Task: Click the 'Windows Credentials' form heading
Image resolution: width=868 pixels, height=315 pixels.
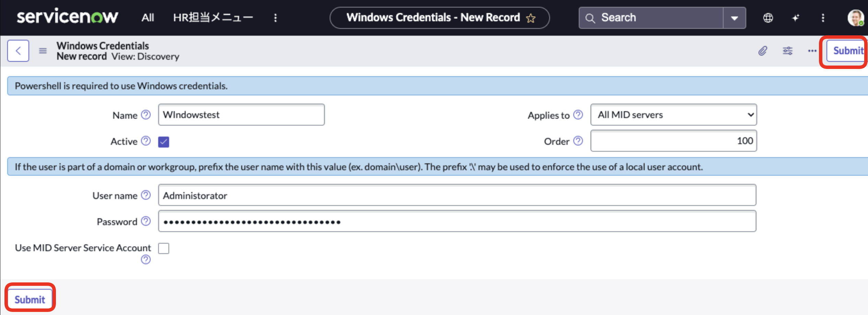Action: click(x=103, y=46)
